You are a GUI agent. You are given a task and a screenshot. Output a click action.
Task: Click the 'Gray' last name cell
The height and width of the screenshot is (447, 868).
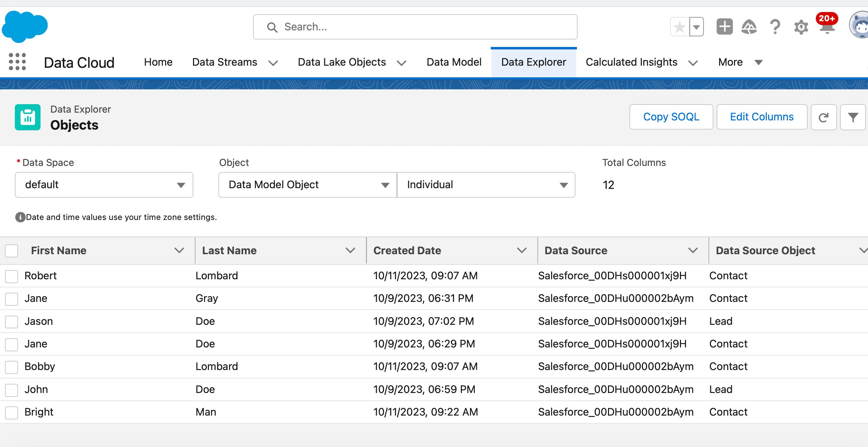point(207,298)
